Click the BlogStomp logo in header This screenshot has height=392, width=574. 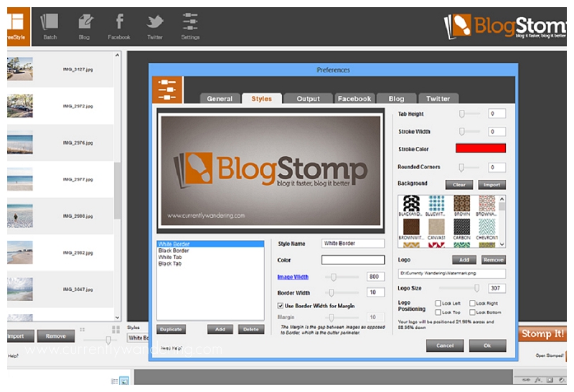(x=506, y=27)
